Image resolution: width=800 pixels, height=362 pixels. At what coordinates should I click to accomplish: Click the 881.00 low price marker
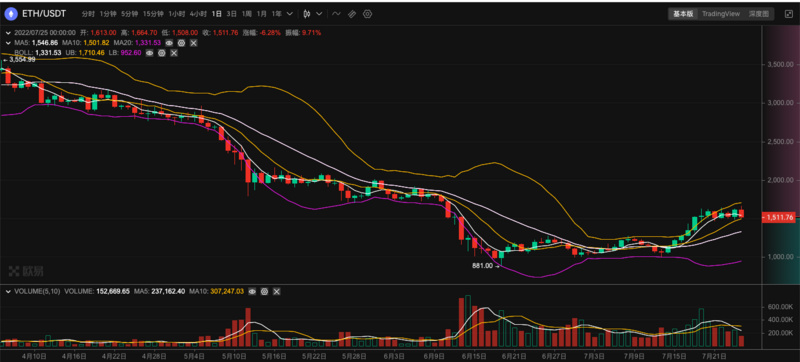coord(483,266)
